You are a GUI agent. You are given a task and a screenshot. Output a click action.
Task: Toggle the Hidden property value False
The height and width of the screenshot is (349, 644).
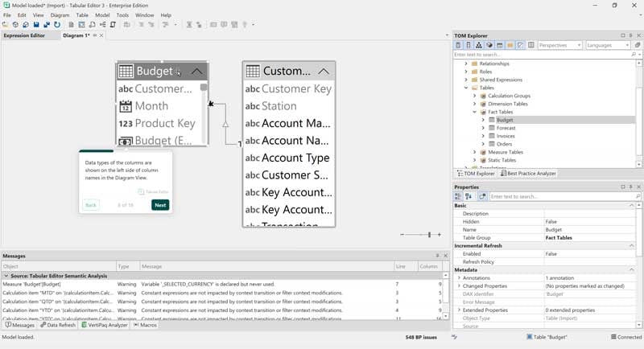point(551,221)
